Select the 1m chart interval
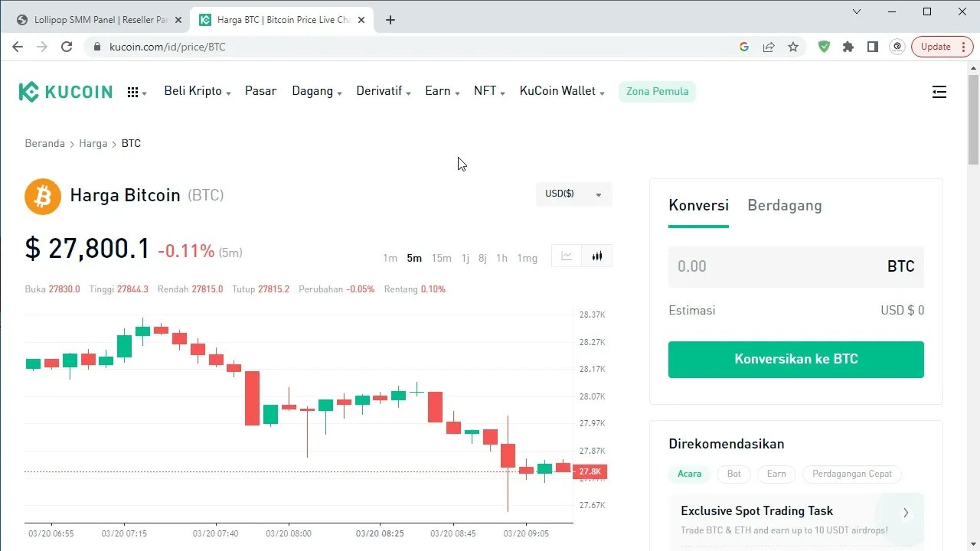The height and width of the screenshot is (551, 980). click(390, 258)
